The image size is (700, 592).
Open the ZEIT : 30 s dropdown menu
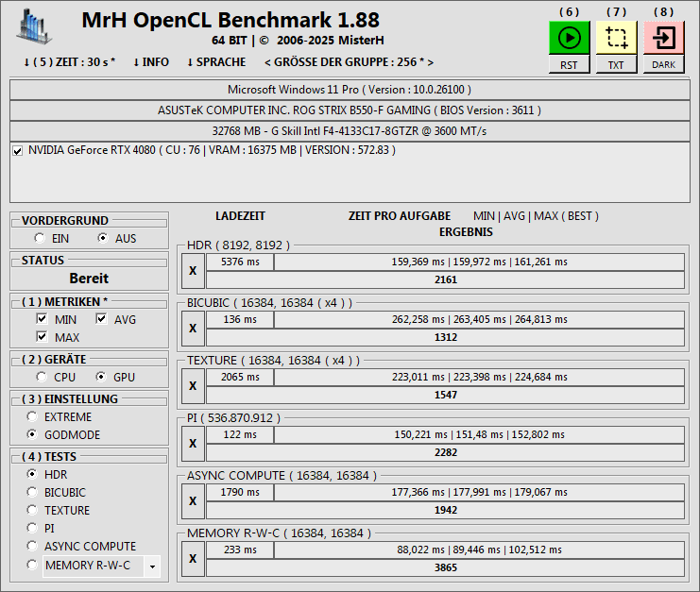point(70,62)
